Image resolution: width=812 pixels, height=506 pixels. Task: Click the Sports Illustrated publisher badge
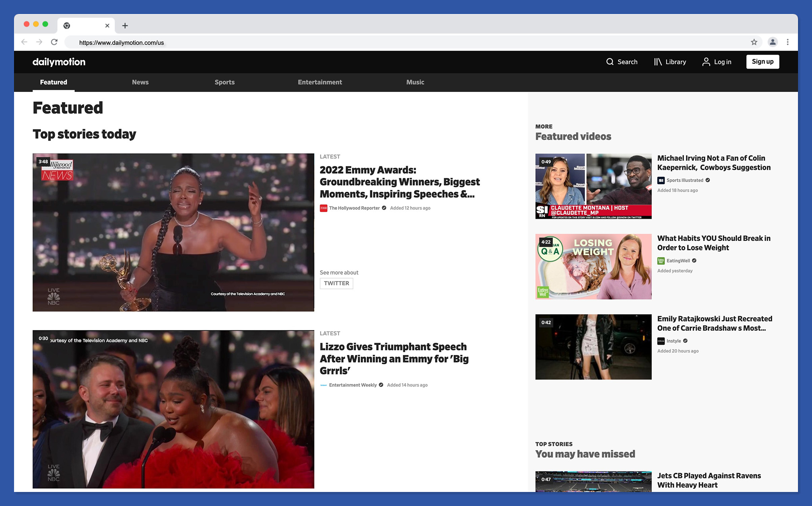(661, 180)
